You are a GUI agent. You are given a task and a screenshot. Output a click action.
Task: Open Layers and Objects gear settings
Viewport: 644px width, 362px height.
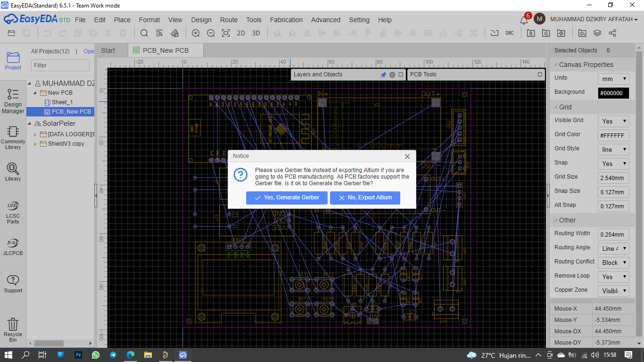392,74
